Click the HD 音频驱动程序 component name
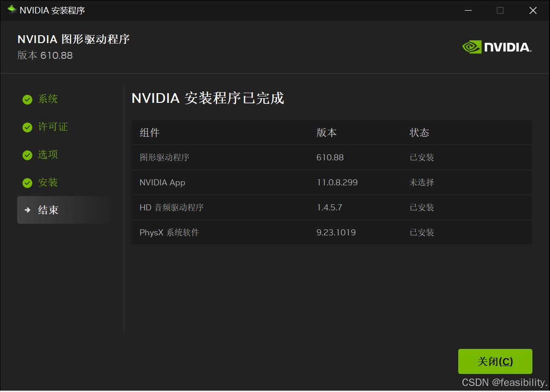Screen dimensions: 550x392 pyautogui.click(x=171, y=208)
